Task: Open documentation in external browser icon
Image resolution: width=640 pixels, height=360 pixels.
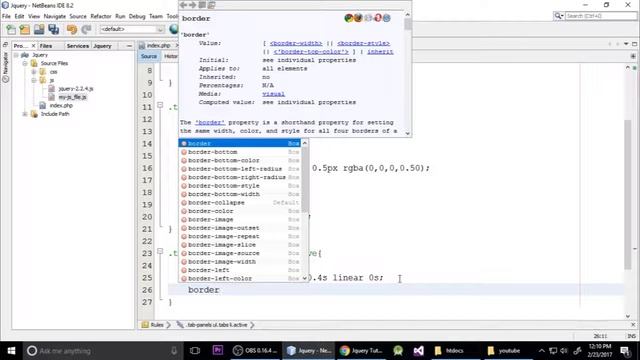Action: click(x=211, y=5)
